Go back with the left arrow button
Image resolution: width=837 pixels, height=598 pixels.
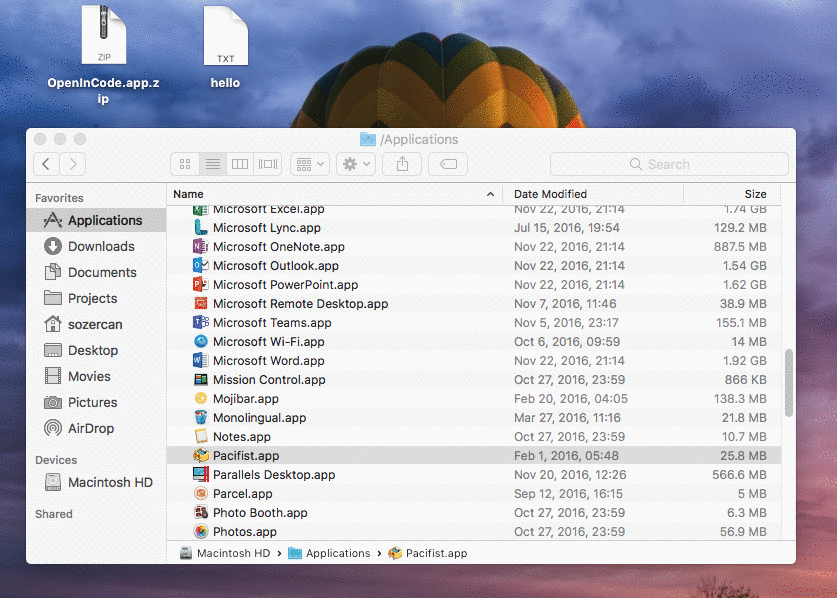click(46, 164)
